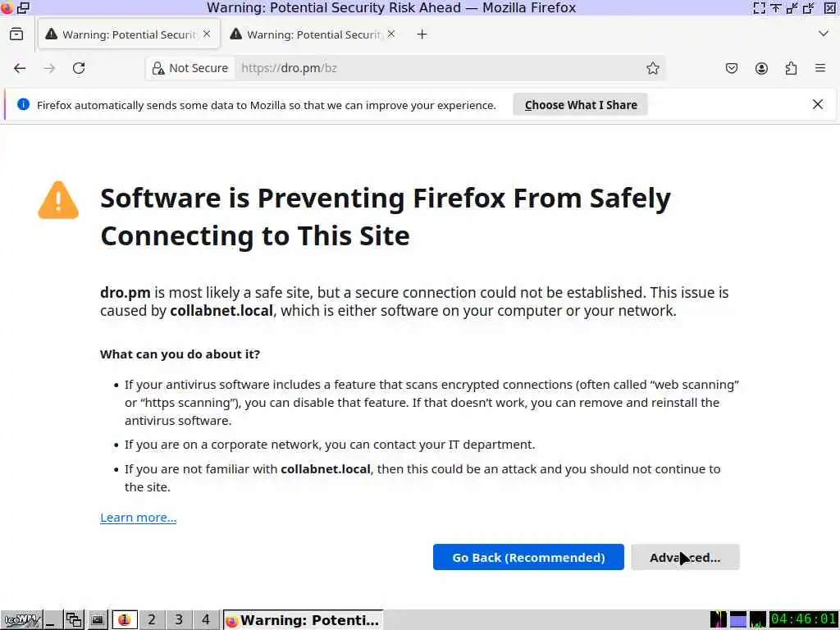Click the bold collabnet.local in the third bullet
840x630 pixels.
pos(326,468)
